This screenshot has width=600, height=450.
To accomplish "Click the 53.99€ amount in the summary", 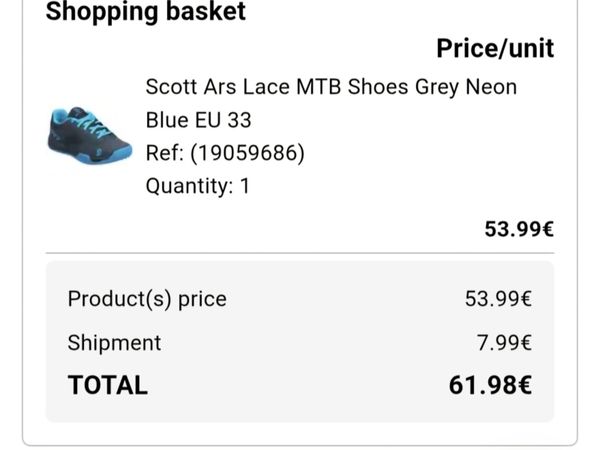I will pyautogui.click(x=498, y=299).
